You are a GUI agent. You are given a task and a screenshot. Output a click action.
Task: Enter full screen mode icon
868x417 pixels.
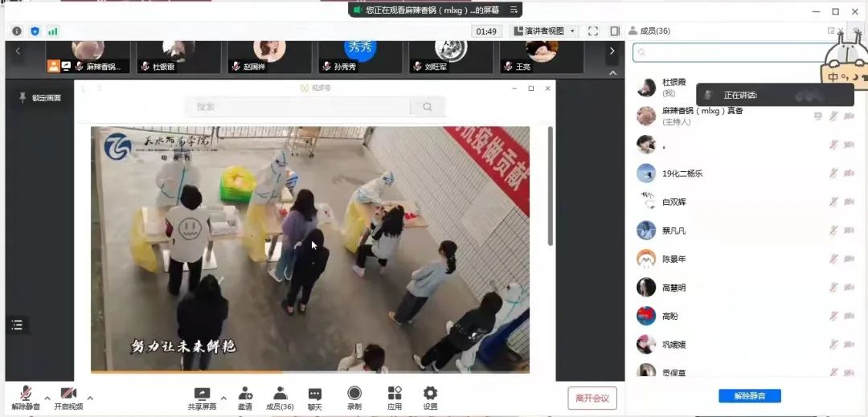point(593,31)
